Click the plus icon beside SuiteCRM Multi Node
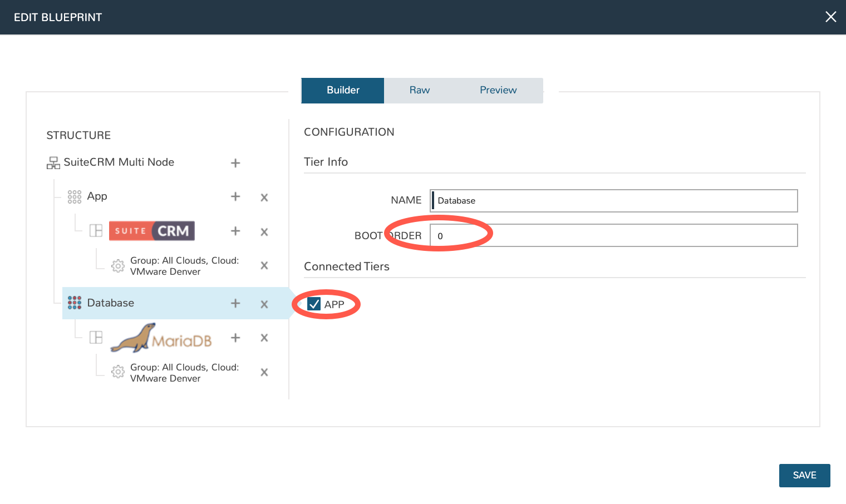Viewport: 846px width, 504px height. (235, 163)
